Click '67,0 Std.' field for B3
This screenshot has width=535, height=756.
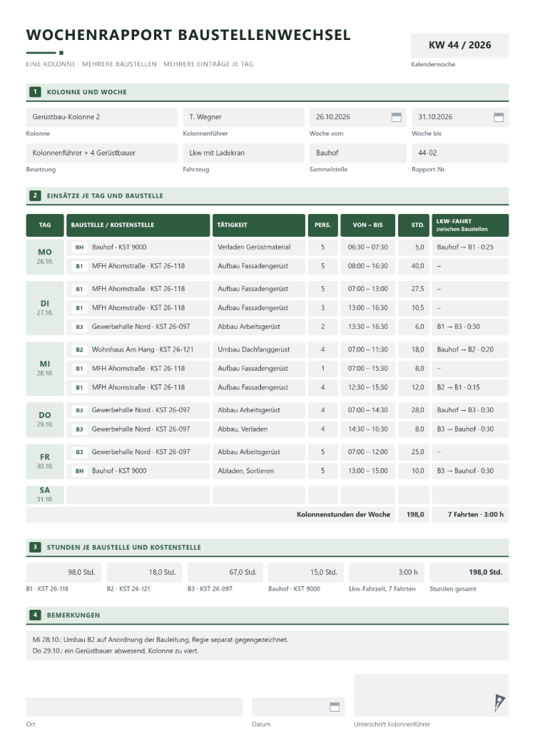tap(225, 573)
